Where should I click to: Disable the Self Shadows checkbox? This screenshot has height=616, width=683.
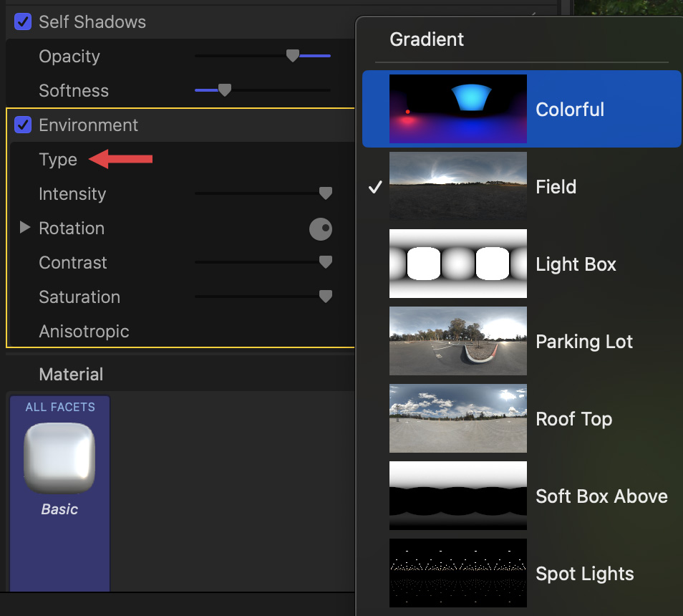[x=23, y=22]
